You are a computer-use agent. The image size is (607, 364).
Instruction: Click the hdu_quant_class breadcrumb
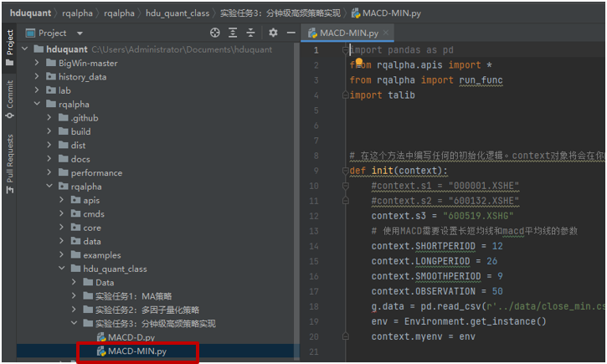[177, 13]
